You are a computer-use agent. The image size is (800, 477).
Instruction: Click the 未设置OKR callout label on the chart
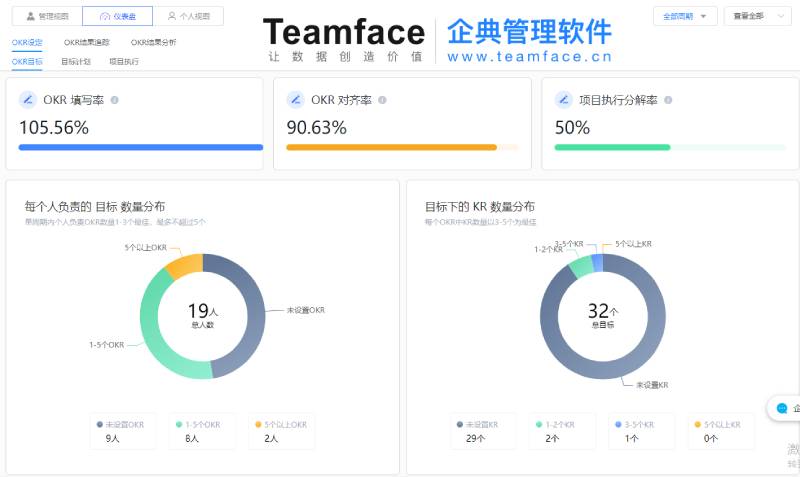pyautogui.click(x=306, y=310)
